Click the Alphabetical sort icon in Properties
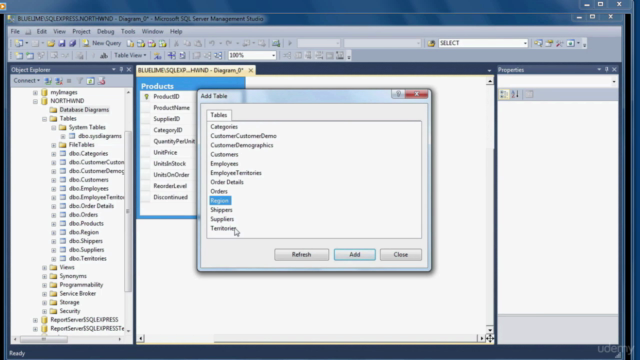 pyautogui.click(x=515, y=94)
